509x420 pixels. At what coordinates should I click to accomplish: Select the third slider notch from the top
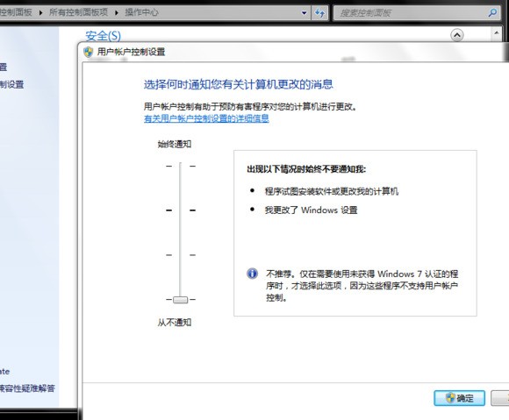(x=180, y=255)
